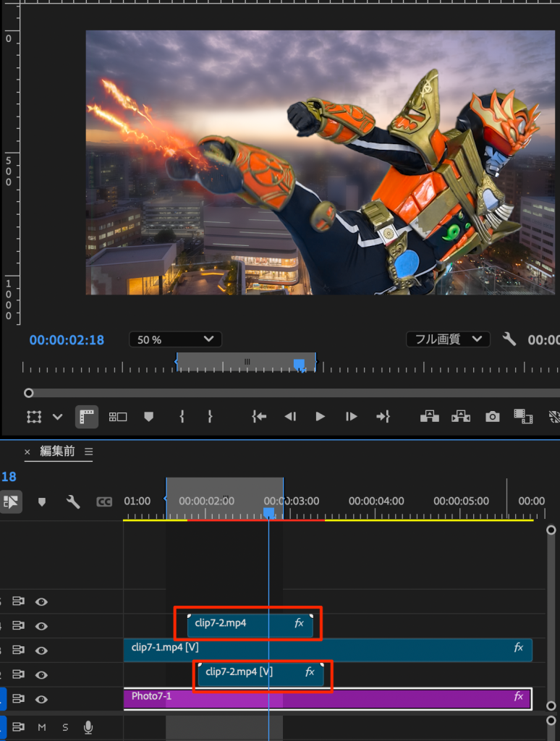Open the monitor settings wrench icon

(509, 339)
